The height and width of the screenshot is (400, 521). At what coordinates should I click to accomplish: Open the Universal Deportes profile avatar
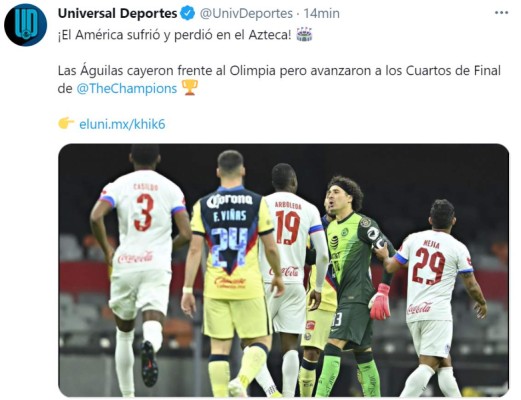pyautogui.click(x=25, y=25)
